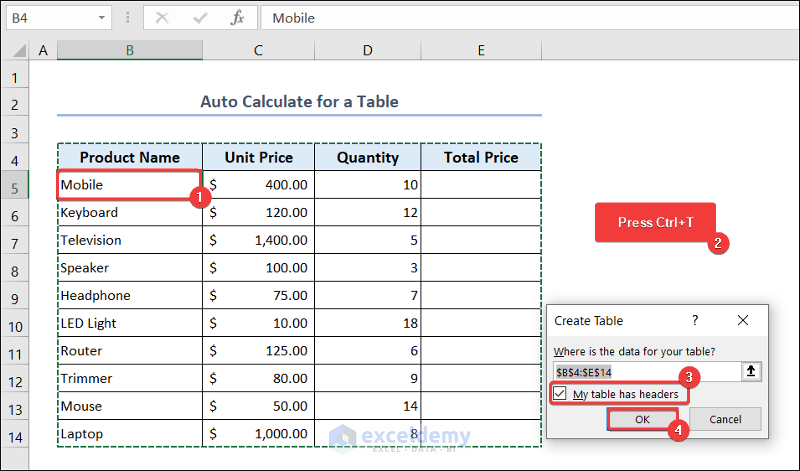Screen dimensions: 800x471
Task: Close the Create Table dialog
Action: click(x=742, y=320)
